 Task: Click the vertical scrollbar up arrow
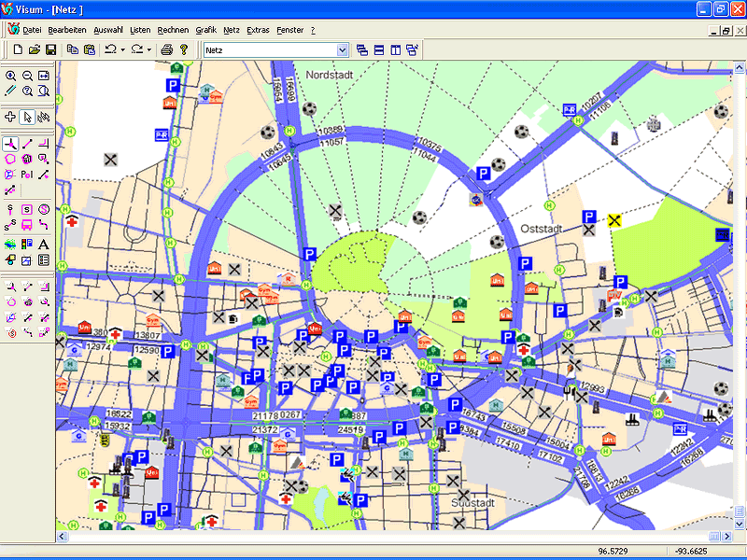740,67
